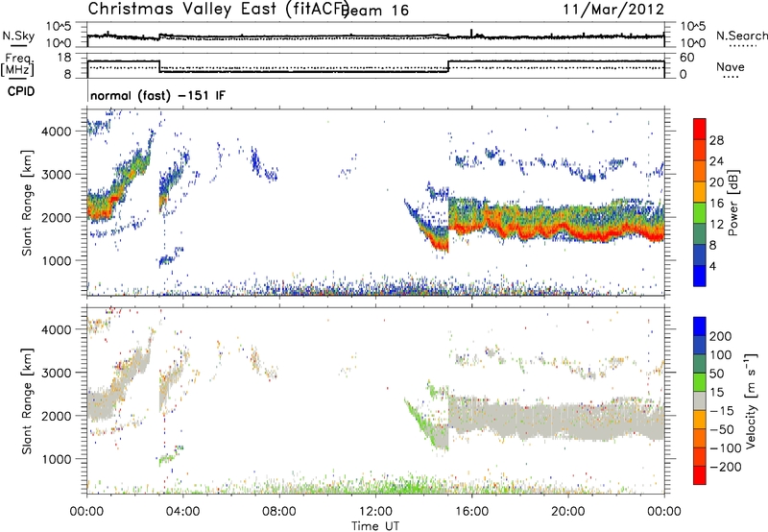This screenshot has height=532, width=768.
Task: Pick the red top segment of Power color bar
Action: coord(700,130)
